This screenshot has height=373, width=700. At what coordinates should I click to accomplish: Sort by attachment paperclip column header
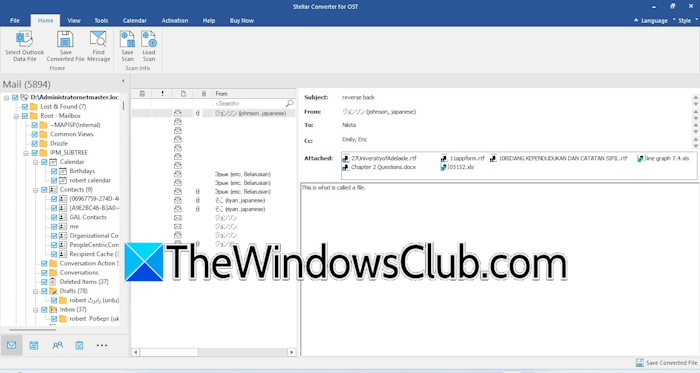(204, 94)
